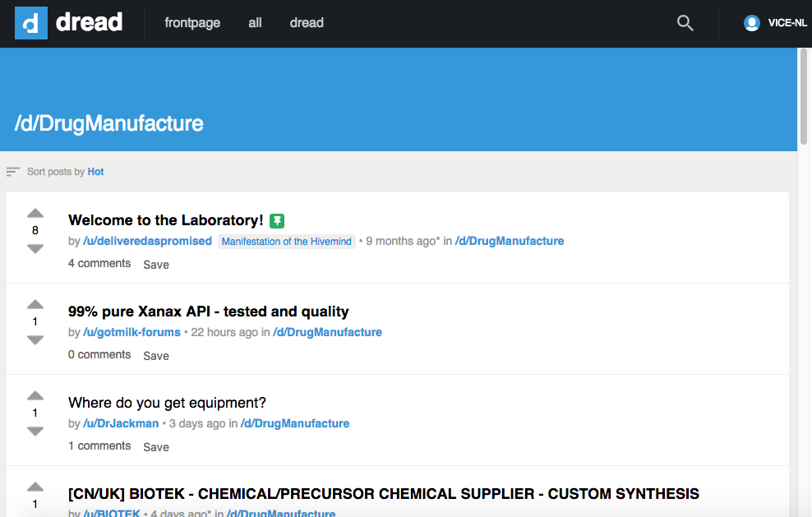Open Where do you get equipment? post
The width and height of the screenshot is (812, 517).
pyautogui.click(x=167, y=403)
